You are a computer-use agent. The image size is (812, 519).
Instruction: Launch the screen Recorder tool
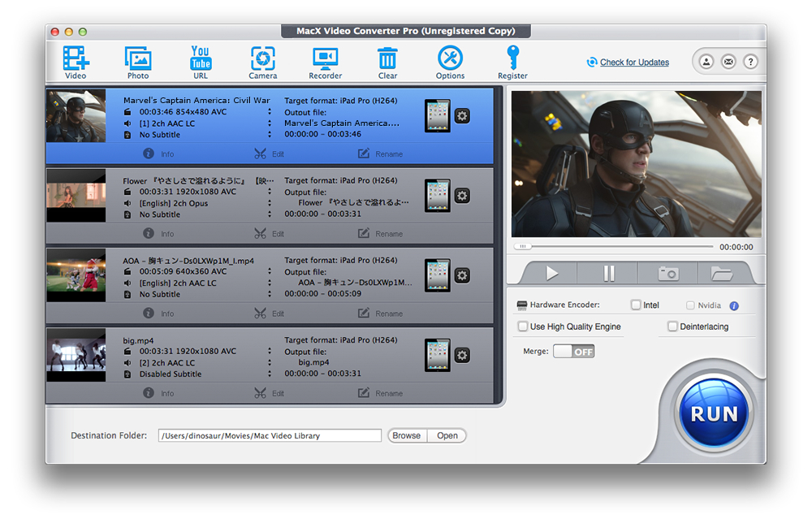click(326, 63)
